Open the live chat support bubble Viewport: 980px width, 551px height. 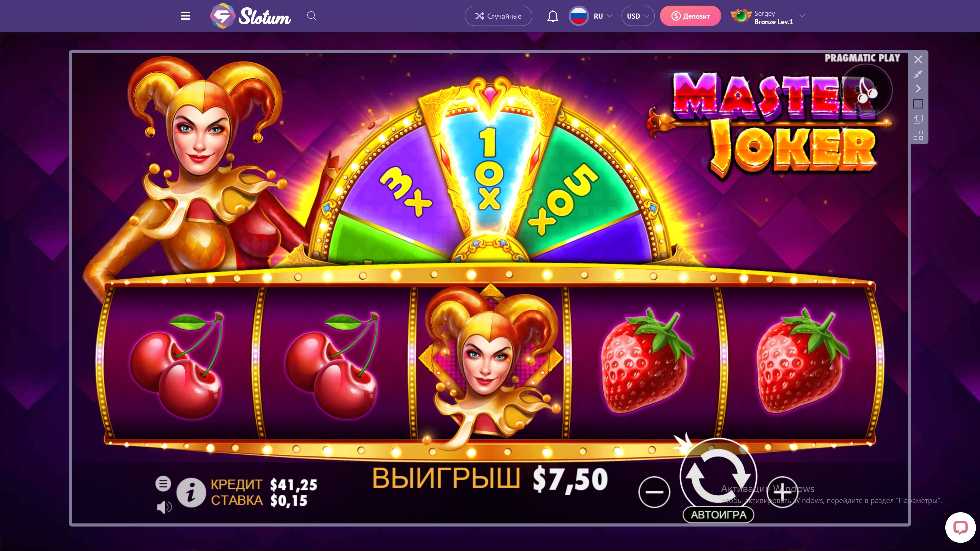tap(960, 528)
